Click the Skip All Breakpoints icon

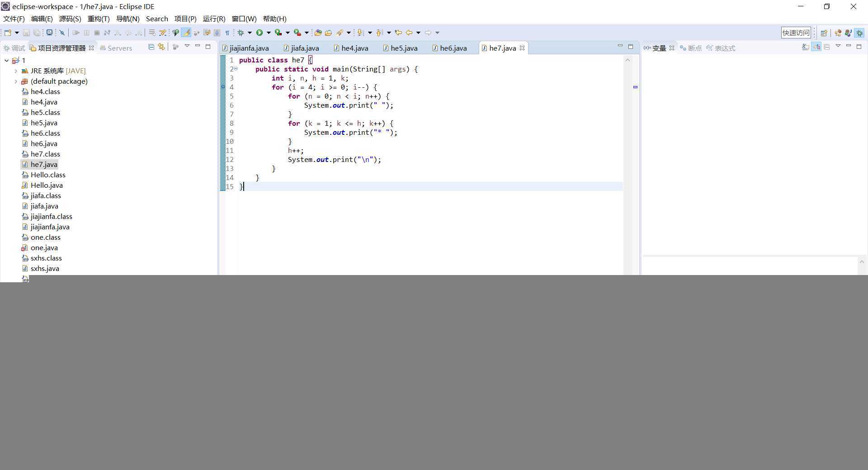(x=62, y=33)
